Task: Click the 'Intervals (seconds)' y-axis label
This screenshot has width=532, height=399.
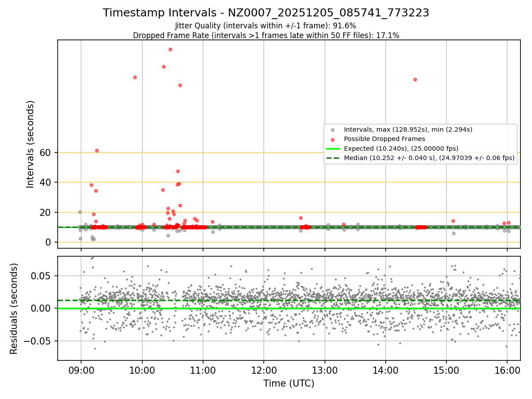Action: click(30, 144)
